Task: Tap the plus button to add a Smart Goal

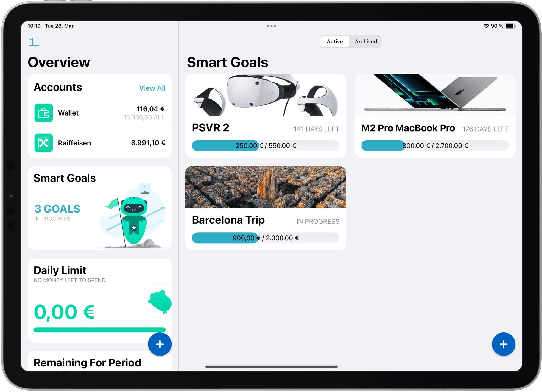Action: coord(503,344)
